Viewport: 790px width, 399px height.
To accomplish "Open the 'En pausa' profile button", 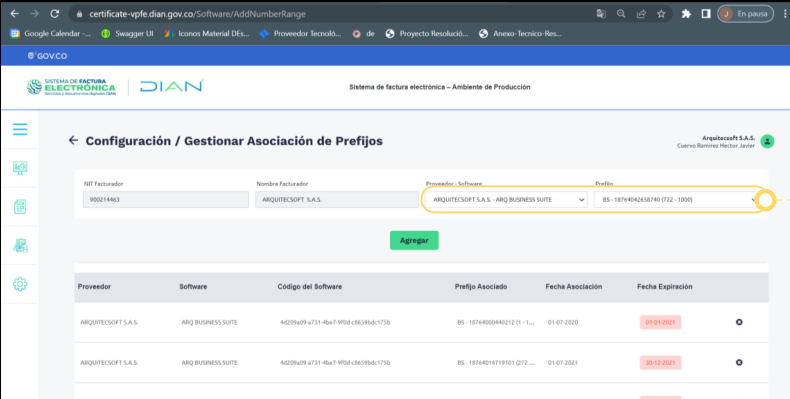I will tap(746, 14).
